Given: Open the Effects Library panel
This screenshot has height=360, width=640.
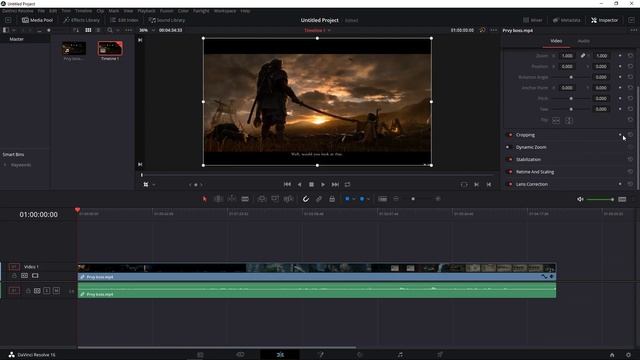Looking at the screenshot, I should click(x=81, y=20).
